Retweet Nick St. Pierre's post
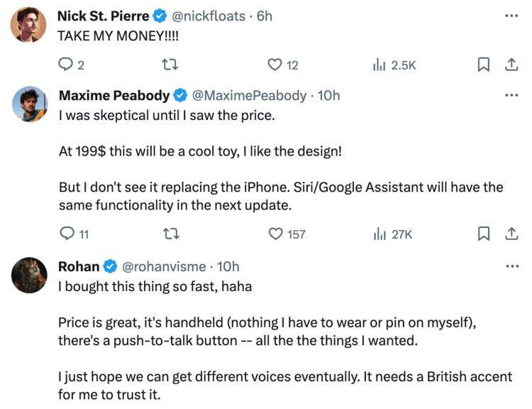Viewport: 532px width, 409px height. 170,65
